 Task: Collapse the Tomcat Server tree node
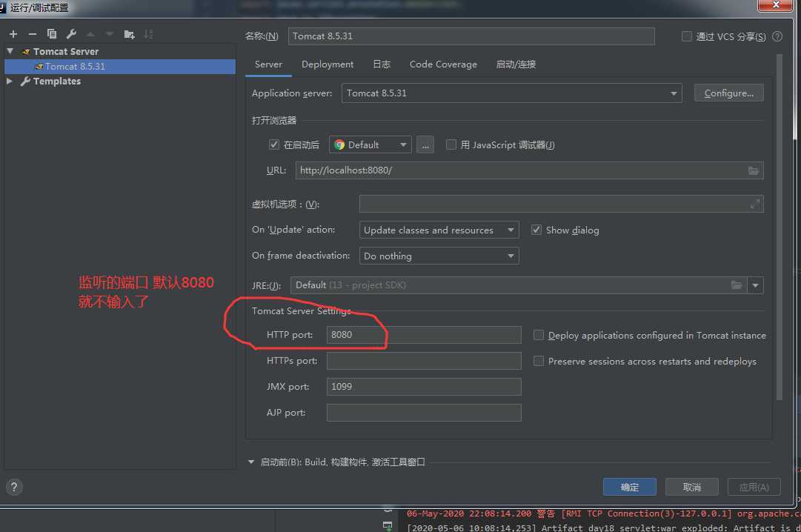click(x=10, y=51)
